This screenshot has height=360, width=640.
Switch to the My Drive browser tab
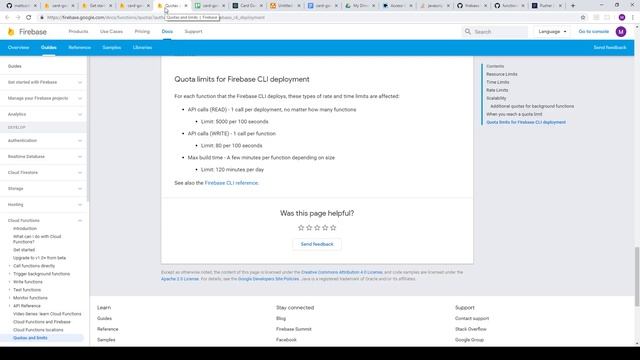(359, 6)
